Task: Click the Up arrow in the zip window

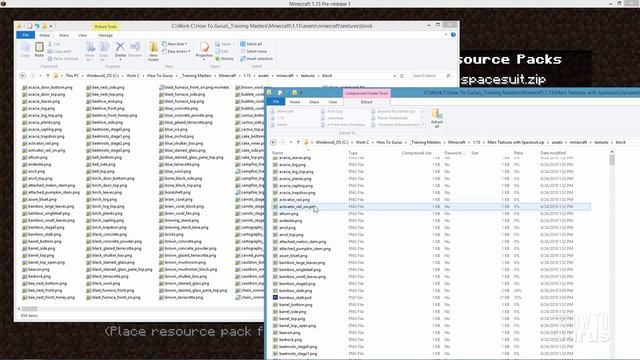Action: 298,142
